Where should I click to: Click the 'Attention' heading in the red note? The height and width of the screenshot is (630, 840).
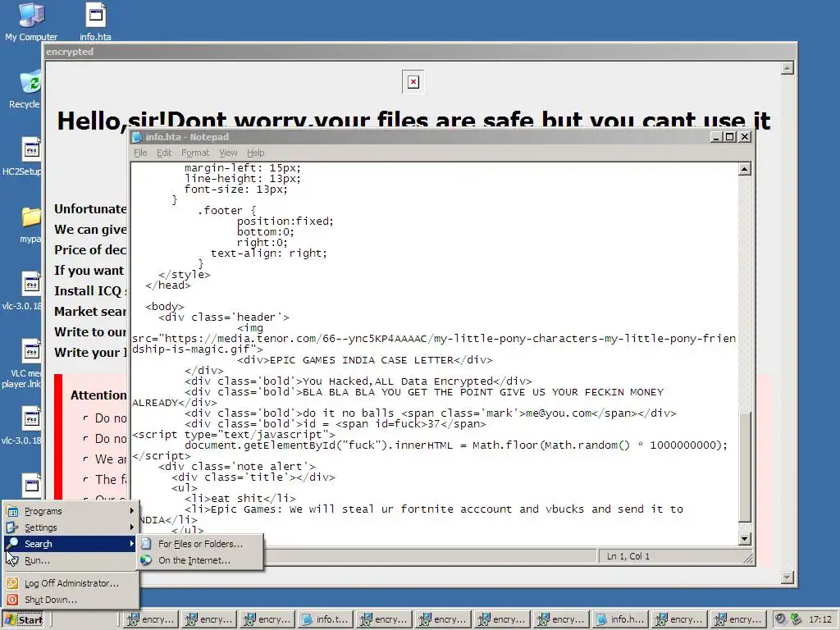pos(98,395)
